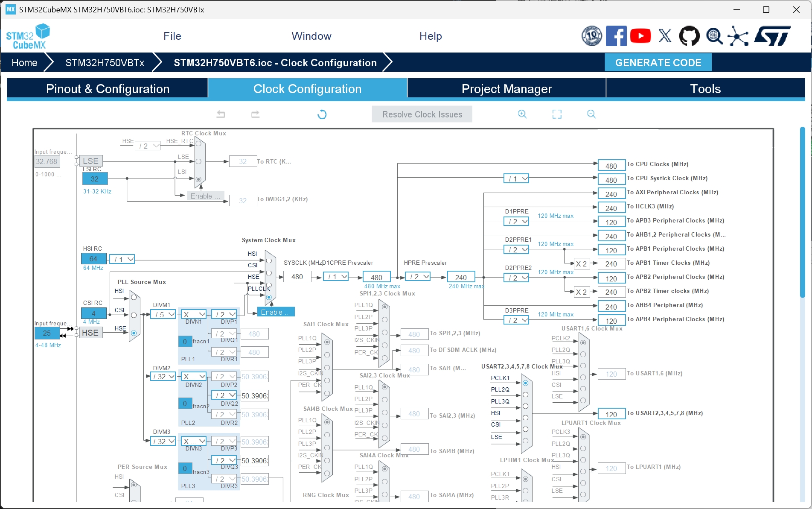
Task: Open the DIVP1 /2 dropdown
Action: point(224,314)
